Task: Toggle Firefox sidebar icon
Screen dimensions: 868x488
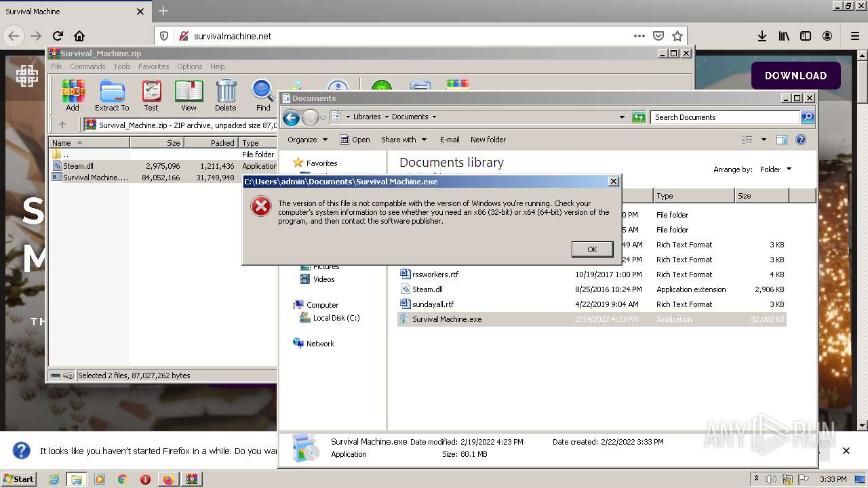Action: 806,36
